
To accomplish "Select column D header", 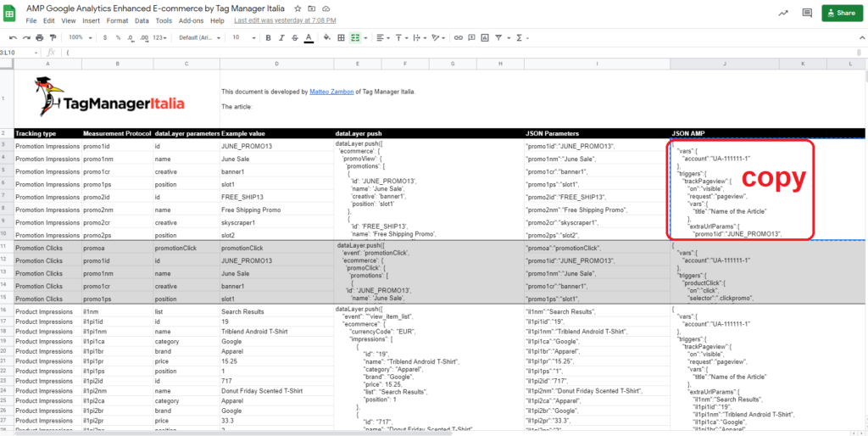I will click(x=277, y=64).
